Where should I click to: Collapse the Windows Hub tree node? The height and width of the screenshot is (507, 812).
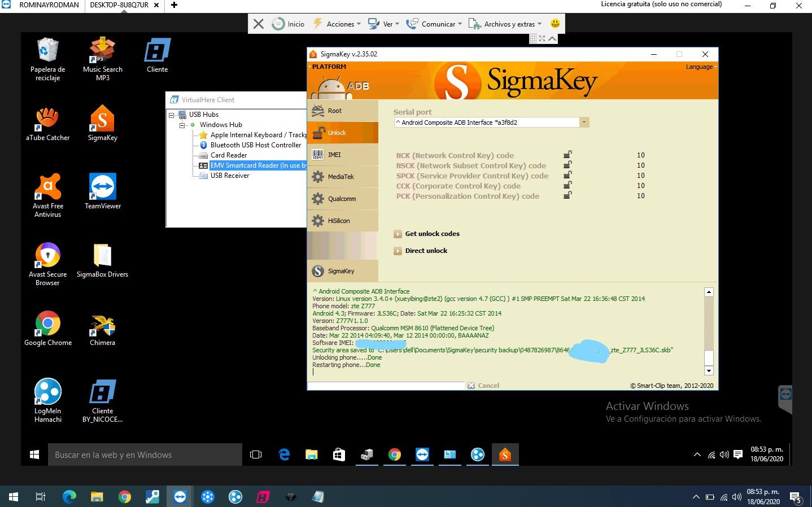[x=182, y=125]
